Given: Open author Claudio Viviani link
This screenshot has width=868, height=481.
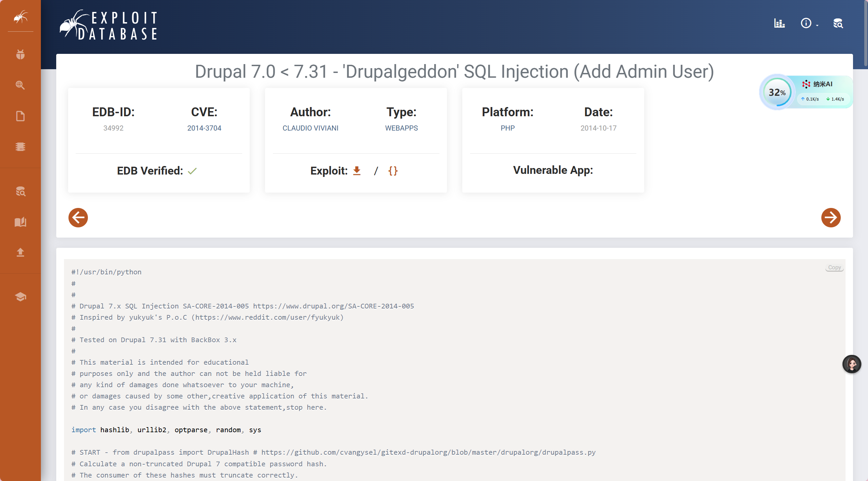Looking at the screenshot, I should [x=310, y=128].
